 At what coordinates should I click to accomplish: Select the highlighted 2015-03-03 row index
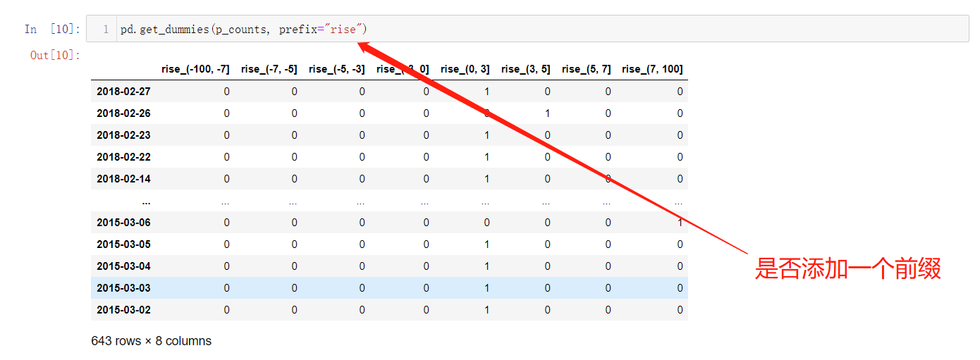tap(123, 288)
